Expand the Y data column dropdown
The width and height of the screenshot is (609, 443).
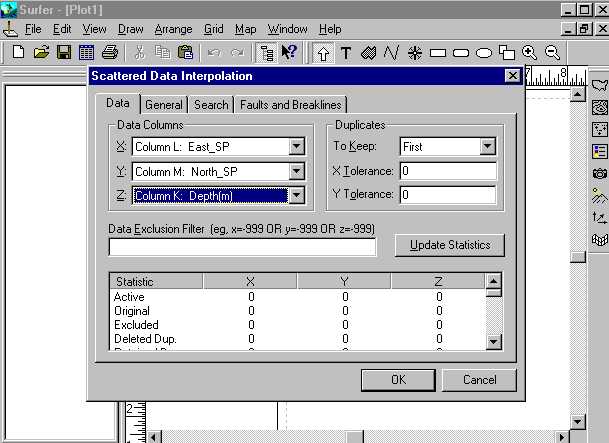tap(296, 171)
